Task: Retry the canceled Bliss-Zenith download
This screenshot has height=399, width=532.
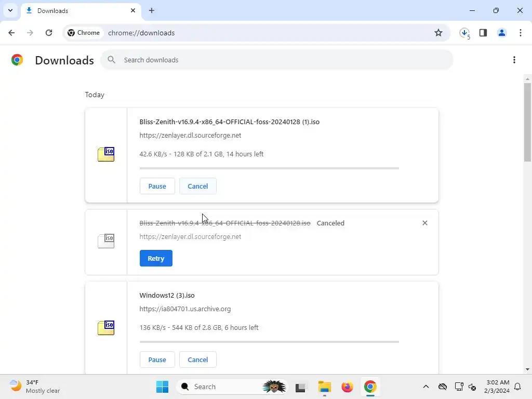Action: point(156,258)
